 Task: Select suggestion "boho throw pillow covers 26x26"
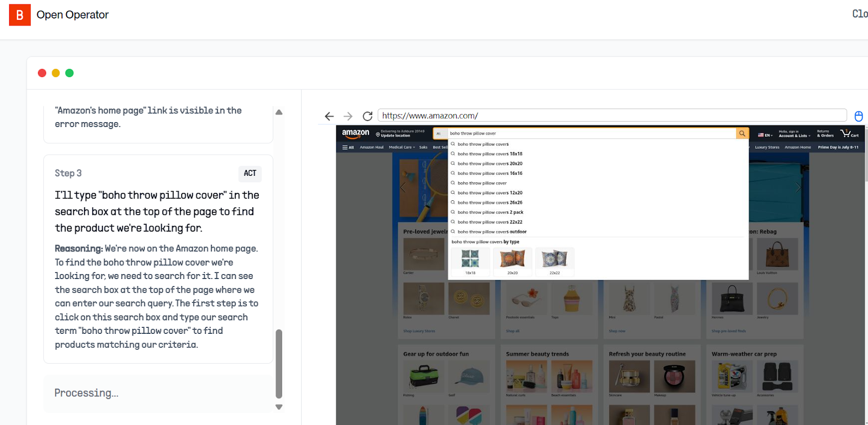coord(598,203)
